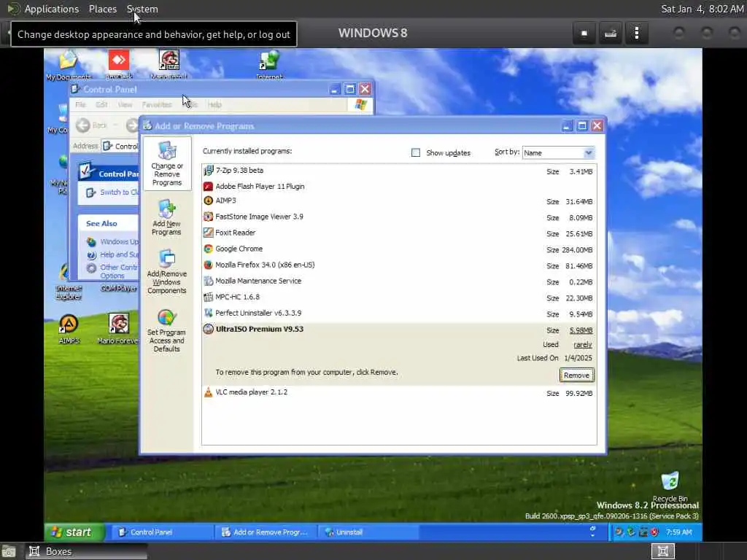Open the Applications menu
Image resolution: width=747 pixels, height=560 pixels.
click(x=52, y=9)
